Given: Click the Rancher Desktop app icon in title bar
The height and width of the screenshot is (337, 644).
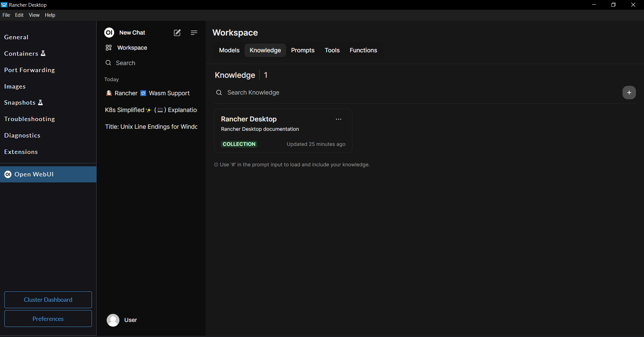Looking at the screenshot, I should point(4,5).
